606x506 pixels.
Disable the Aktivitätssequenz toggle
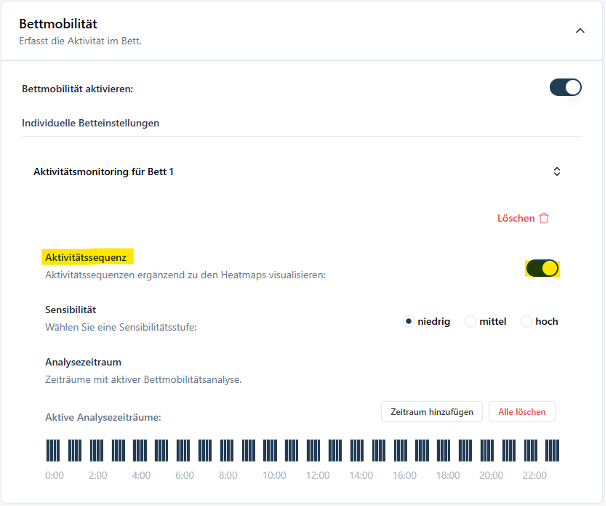click(x=542, y=268)
